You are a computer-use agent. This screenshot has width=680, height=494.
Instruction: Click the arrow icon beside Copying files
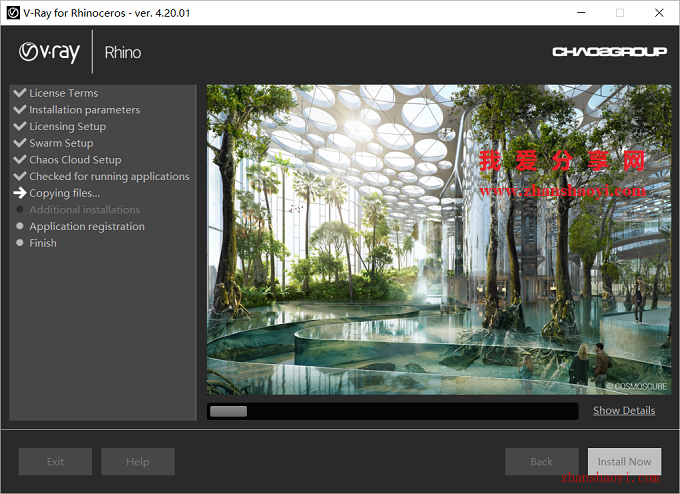pos(20,193)
